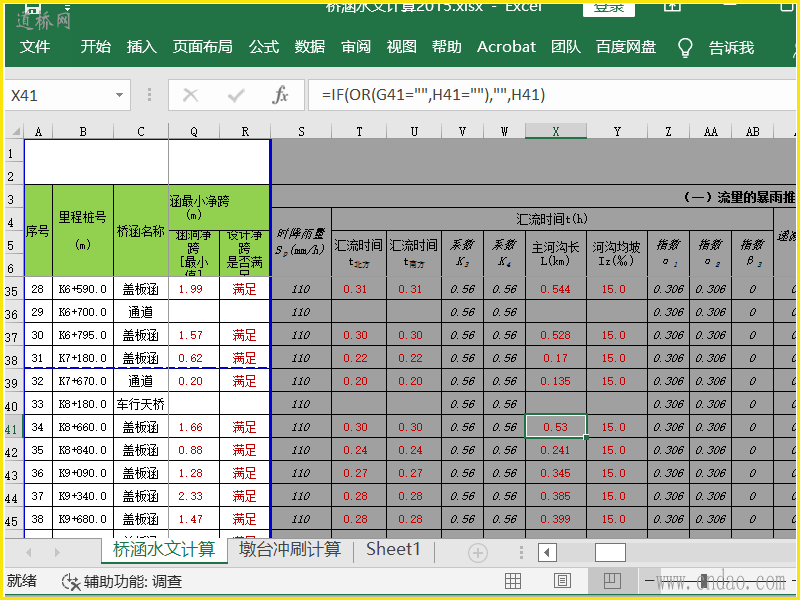Click the Select All corner triangle

click(x=14, y=131)
